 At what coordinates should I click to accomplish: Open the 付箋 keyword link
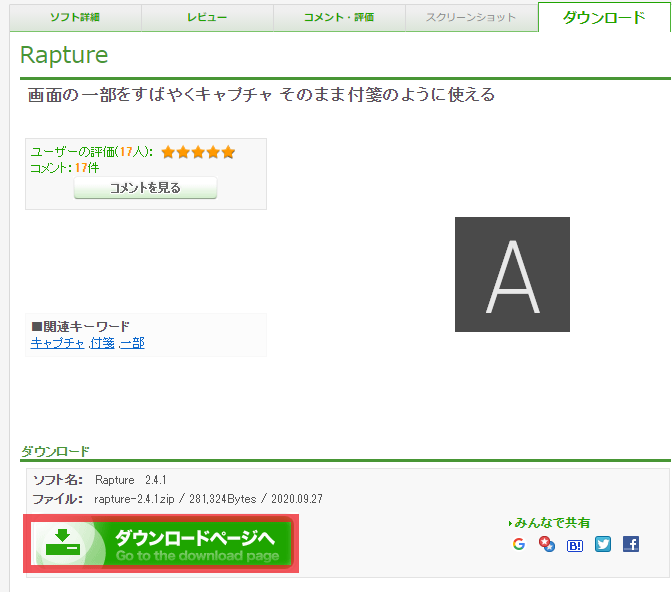click(102, 343)
